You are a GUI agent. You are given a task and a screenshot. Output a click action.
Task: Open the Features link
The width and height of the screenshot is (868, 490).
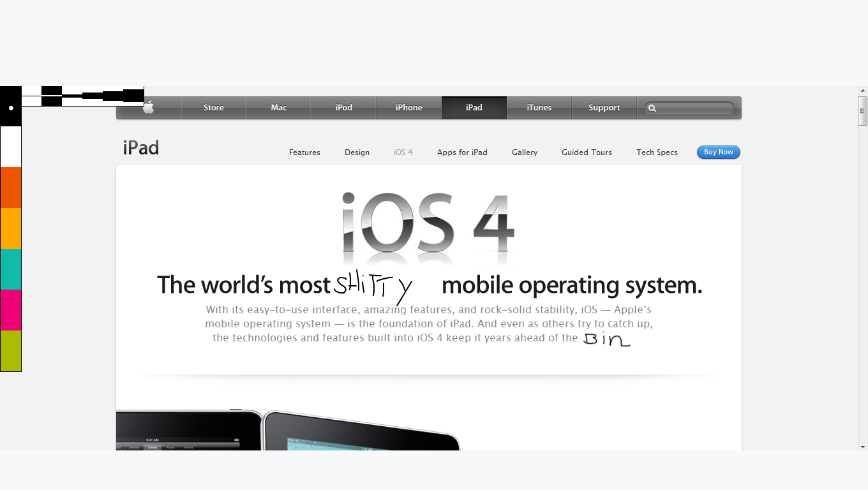click(x=304, y=152)
